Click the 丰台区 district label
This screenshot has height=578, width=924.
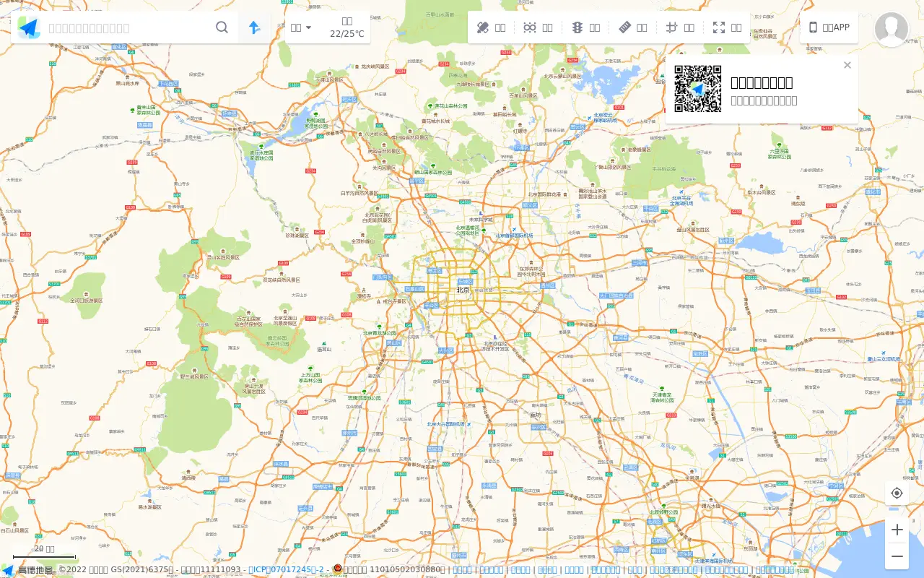(x=431, y=305)
